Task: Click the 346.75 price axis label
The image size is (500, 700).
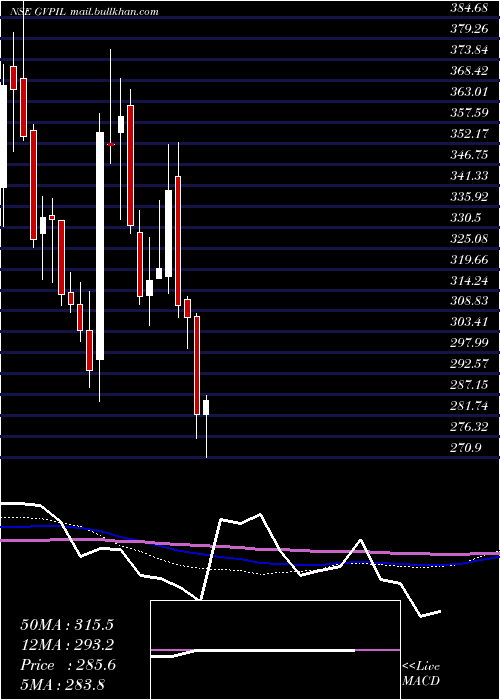Action: 470,154
